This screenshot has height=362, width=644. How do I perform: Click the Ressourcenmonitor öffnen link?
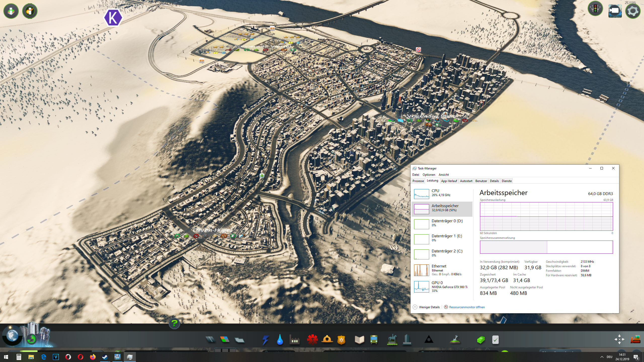[467, 307]
